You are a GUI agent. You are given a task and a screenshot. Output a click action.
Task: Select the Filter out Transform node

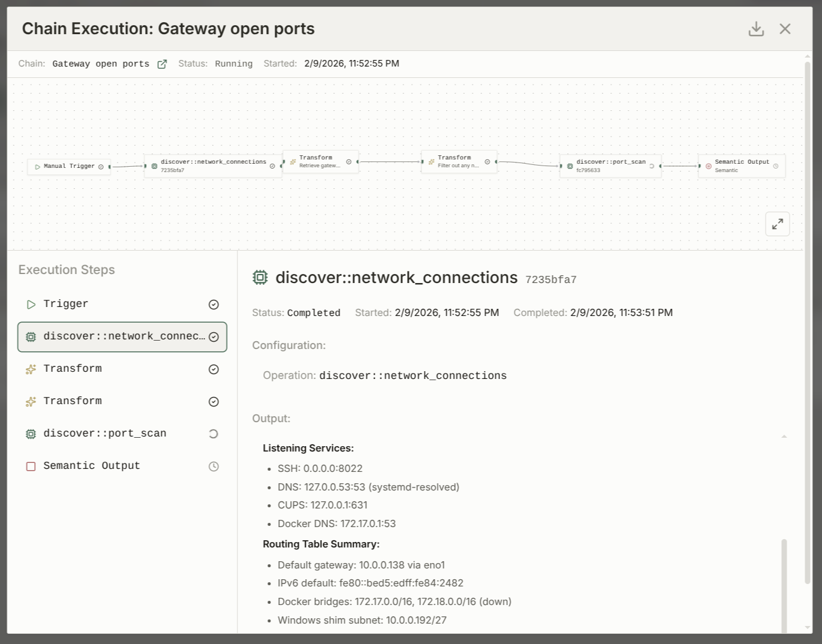459,162
